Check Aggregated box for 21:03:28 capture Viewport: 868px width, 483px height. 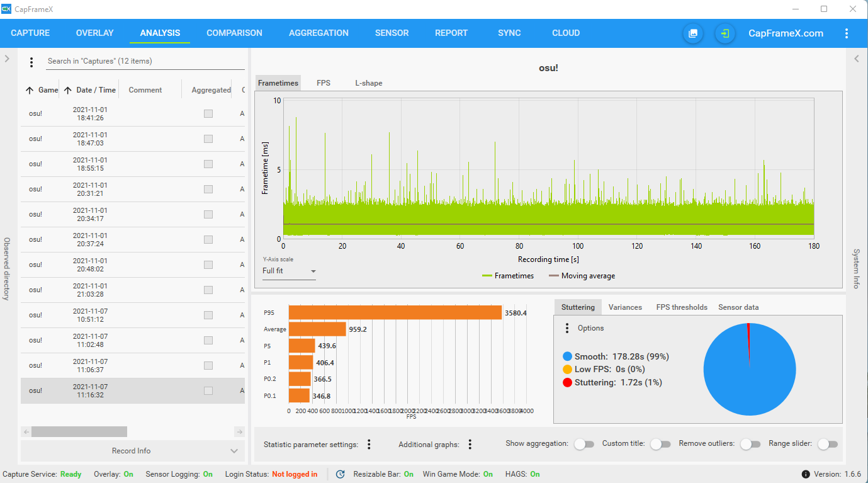click(x=208, y=290)
